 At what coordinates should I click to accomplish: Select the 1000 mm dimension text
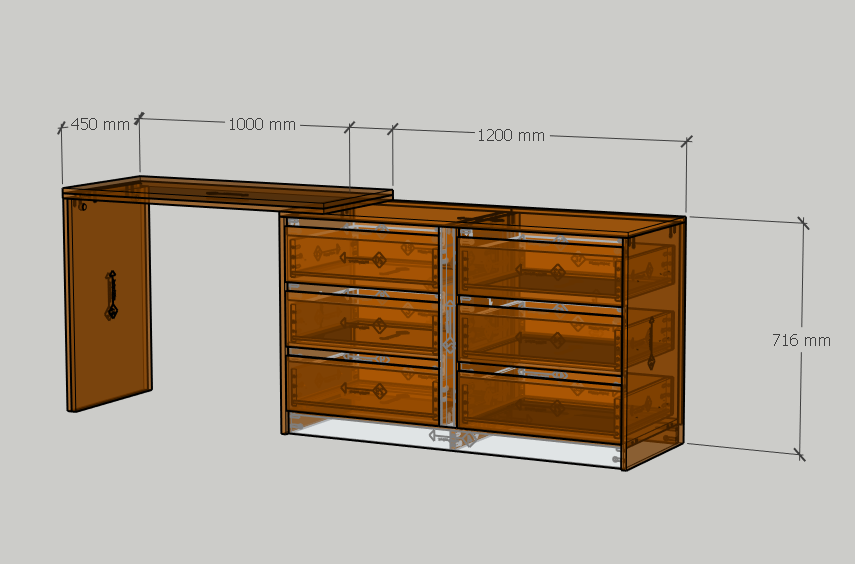(262, 125)
